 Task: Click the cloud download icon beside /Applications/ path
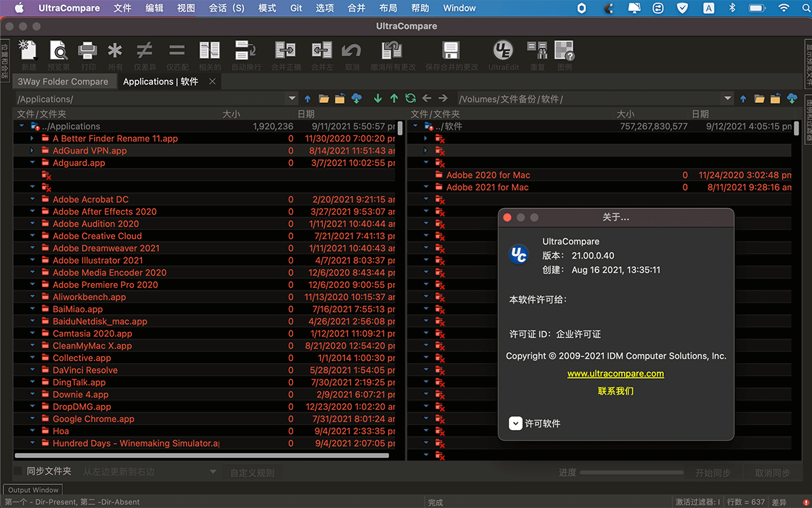357,99
